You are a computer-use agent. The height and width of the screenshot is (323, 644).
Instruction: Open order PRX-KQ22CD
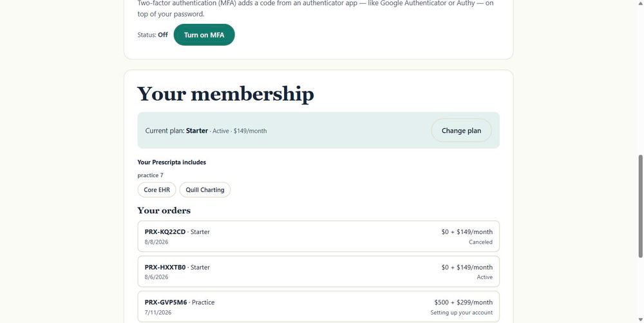[318, 237]
